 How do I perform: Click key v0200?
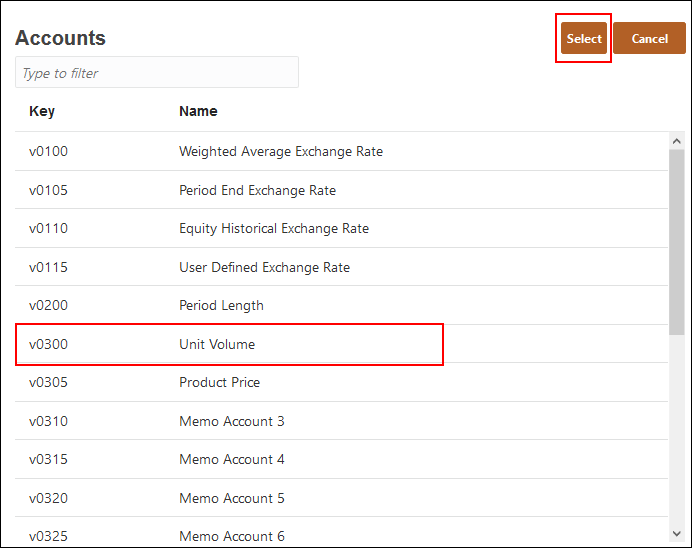49,305
